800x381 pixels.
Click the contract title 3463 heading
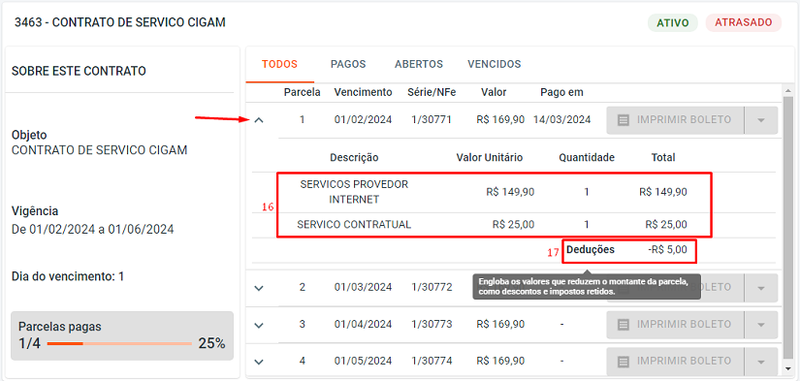(120, 22)
